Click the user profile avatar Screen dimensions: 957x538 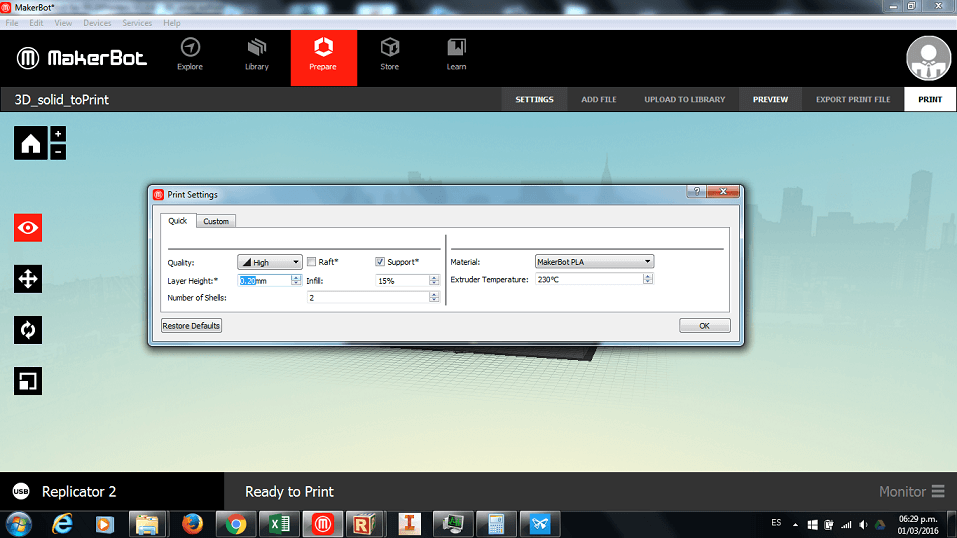pos(928,58)
